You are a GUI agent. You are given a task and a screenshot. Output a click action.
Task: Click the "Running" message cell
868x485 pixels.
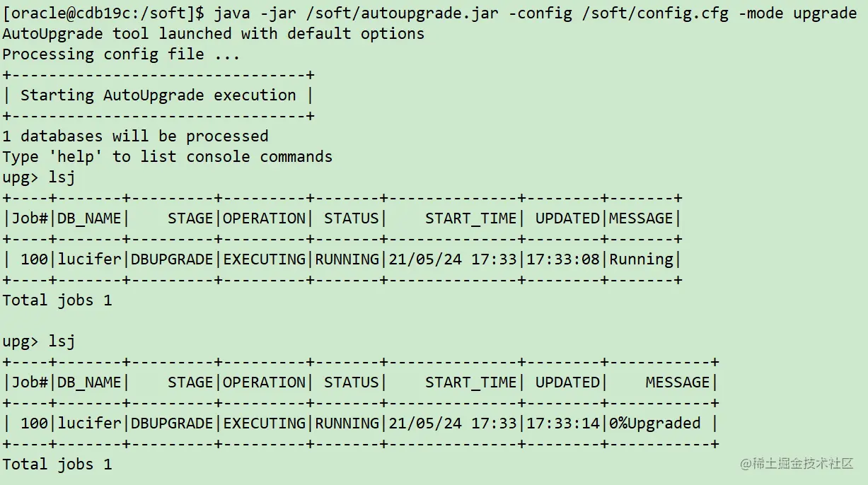642,259
